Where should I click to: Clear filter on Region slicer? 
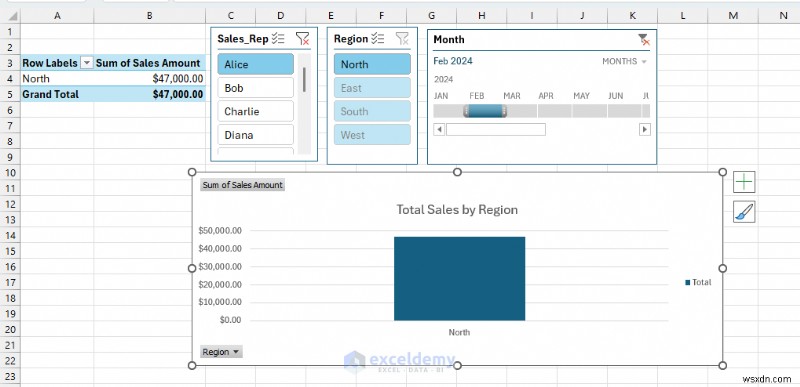click(x=402, y=39)
